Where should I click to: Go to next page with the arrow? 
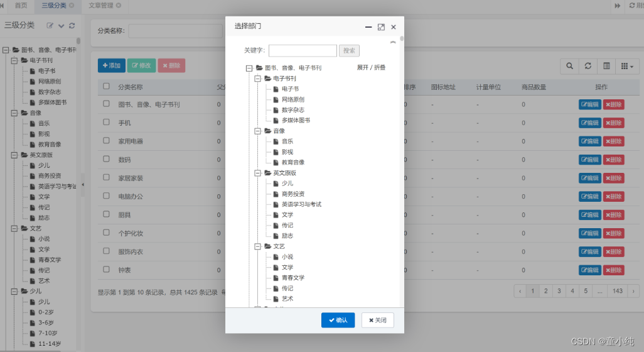633,291
